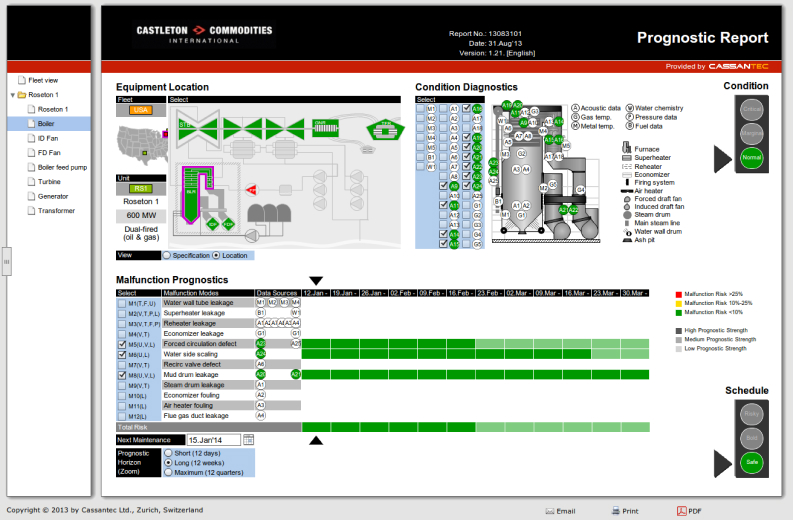The height and width of the screenshot is (520, 793).
Task: Tick the M1(T,F,U) Water wall tube leakage checkbox
Action: [122, 304]
